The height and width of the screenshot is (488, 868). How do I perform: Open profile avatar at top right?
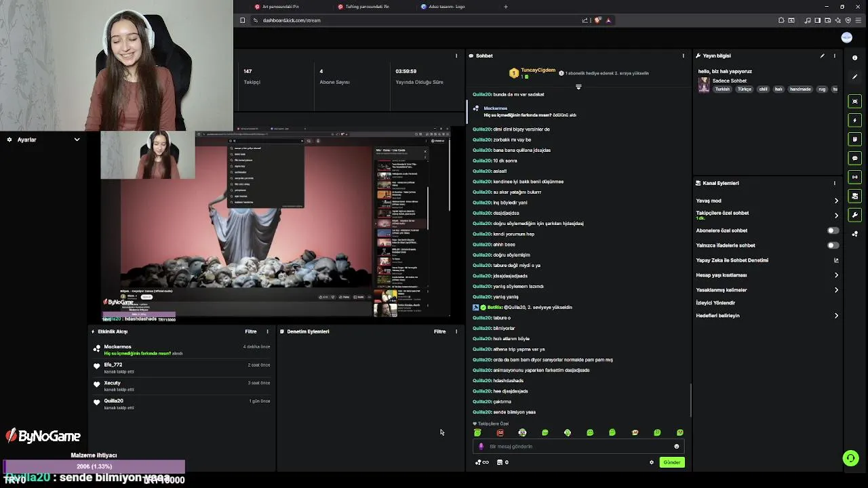coord(846,38)
